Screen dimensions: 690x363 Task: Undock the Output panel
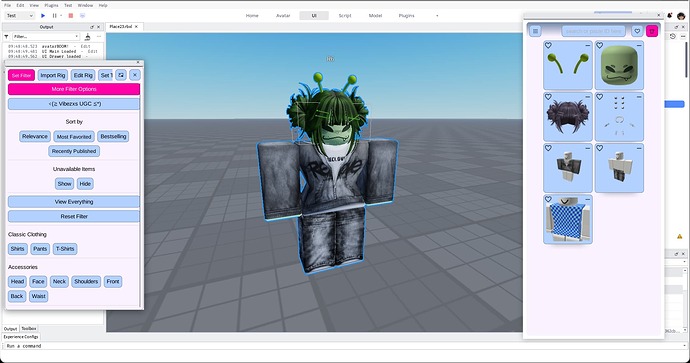[92, 27]
